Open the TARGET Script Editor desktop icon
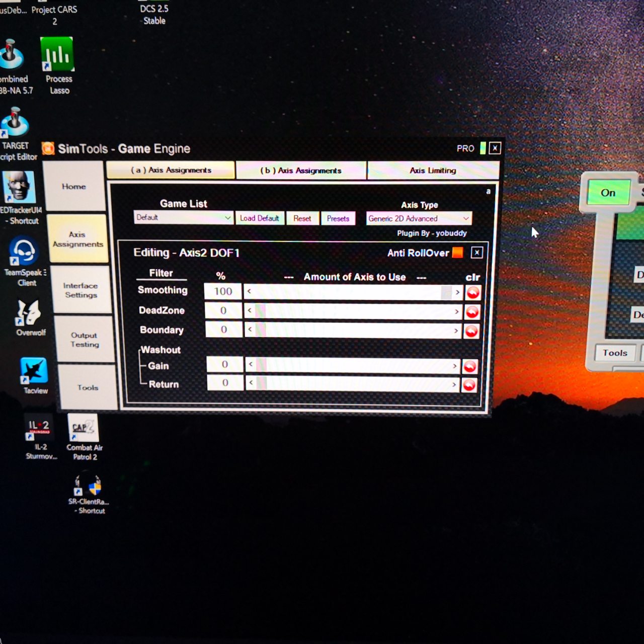 point(16,134)
